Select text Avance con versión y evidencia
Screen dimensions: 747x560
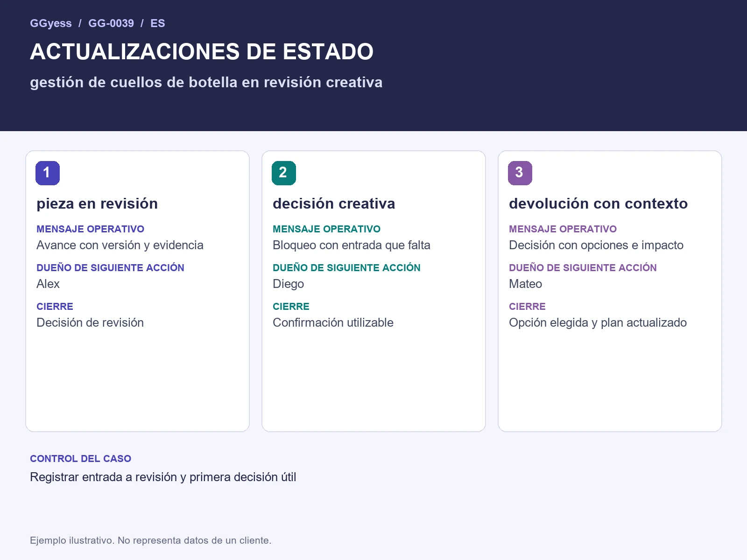(120, 245)
